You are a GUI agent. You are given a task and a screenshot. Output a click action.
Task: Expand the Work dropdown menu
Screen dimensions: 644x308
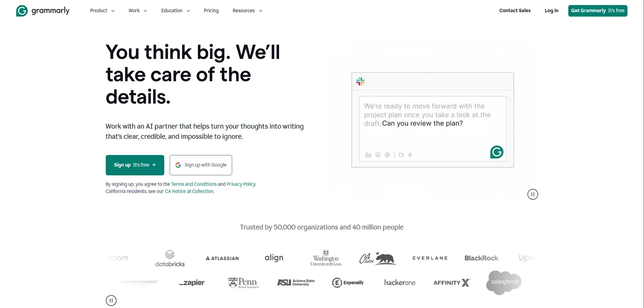(x=138, y=11)
